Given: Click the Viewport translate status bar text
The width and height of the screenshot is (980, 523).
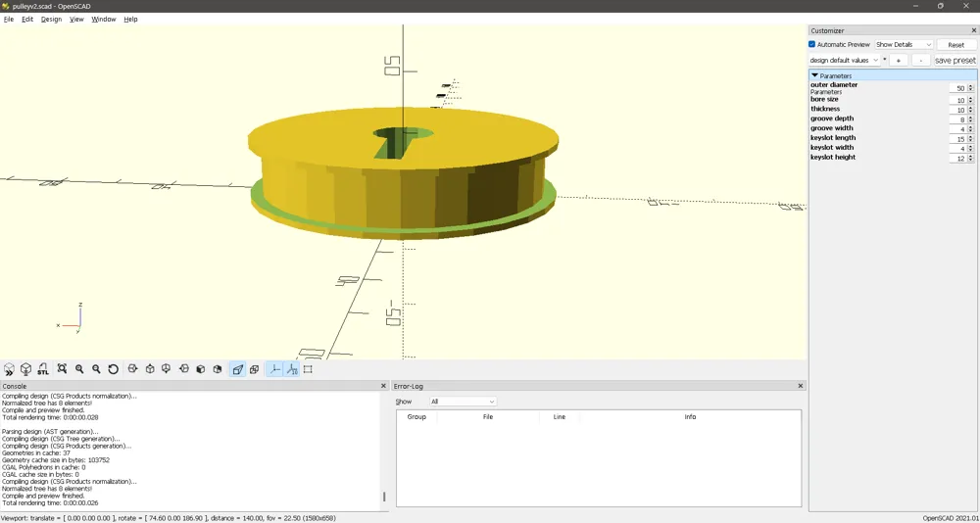Looking at the screenshot, I should point(169,518).
